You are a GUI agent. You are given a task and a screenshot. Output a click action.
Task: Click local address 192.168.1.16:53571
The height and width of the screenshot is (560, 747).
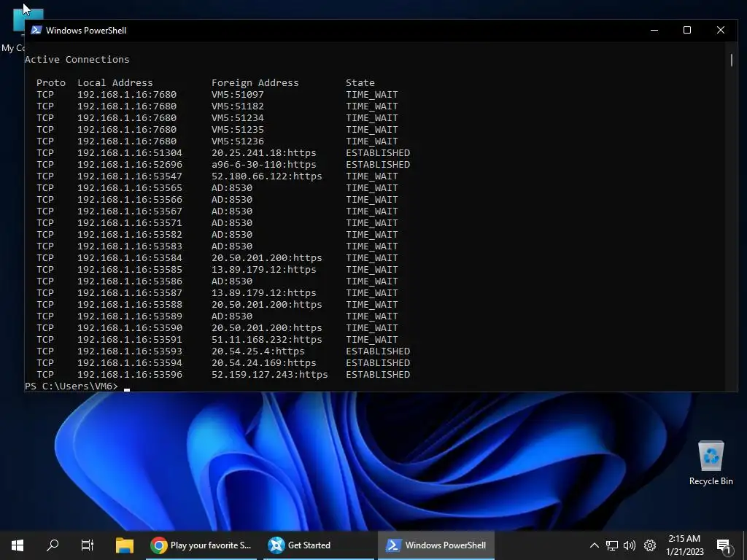(x=130, y=223)
